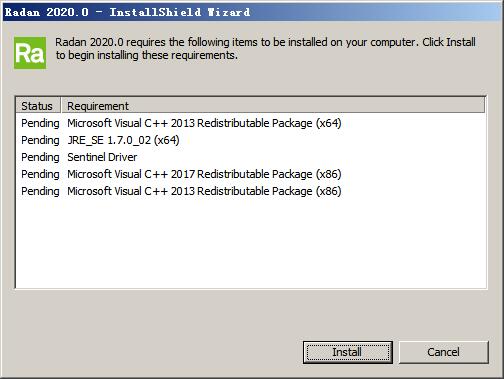504x379 pixels.
Task: Click the green Radan Ra logo icon
Action: click(x=30, y=53)
